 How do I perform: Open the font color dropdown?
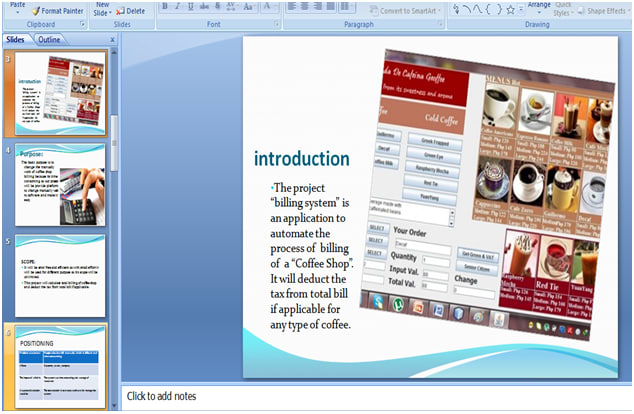click(x=270, y=6)
